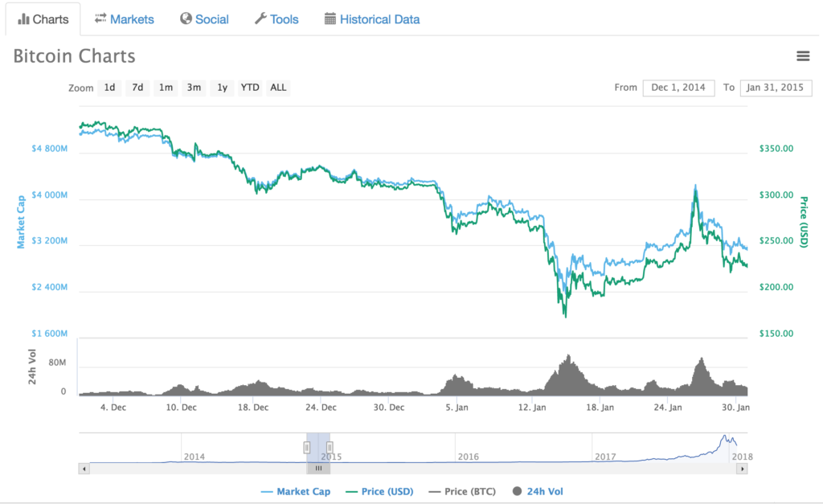This screenshot has width=823, height=504.
Task: Click the 80M volume axis label
Action: (x=57, y=363)
